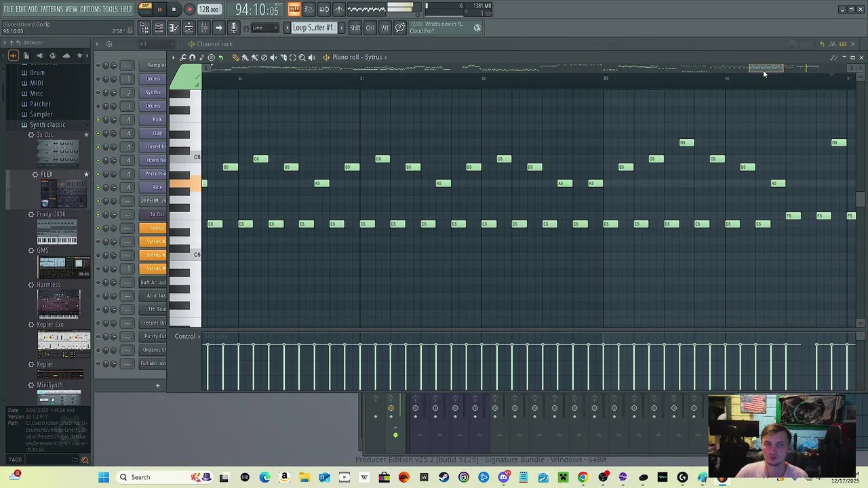
Task: Add a channel with the plus button
Action: 157,386
